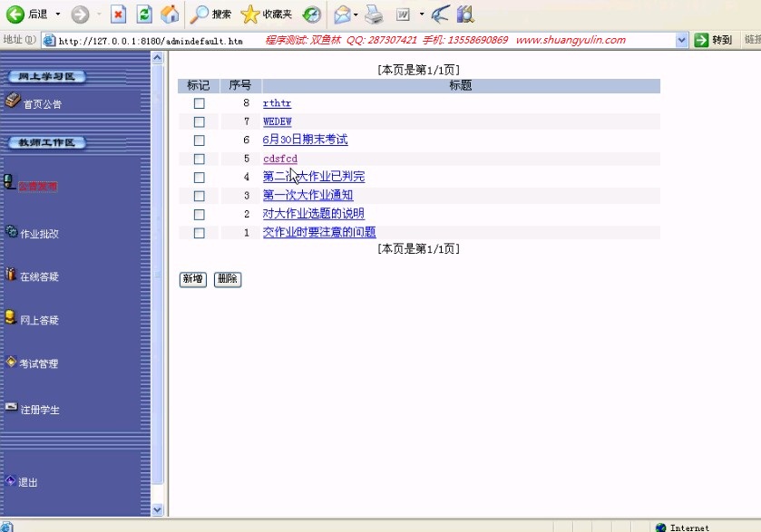Open 在线答疑 in the sidebar menu
The height and width of the screenshot is (532, 761).
[x=39, y=277]
